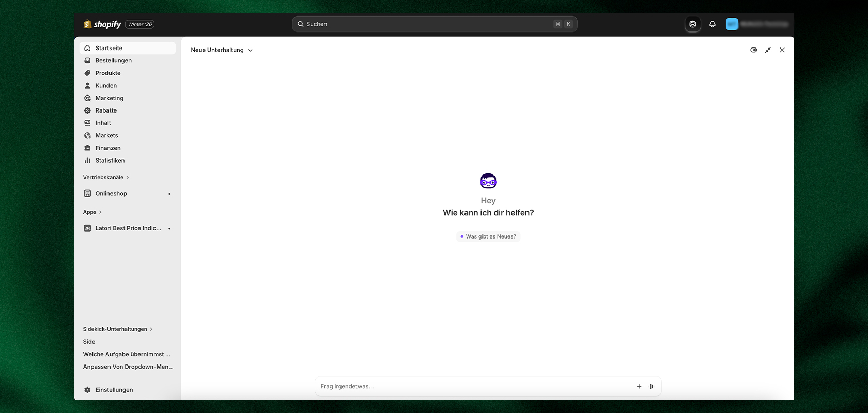Open 'Welche Aufgabe übernimmst' conversation
Screen dimensions: 868x413
[127, 354]
